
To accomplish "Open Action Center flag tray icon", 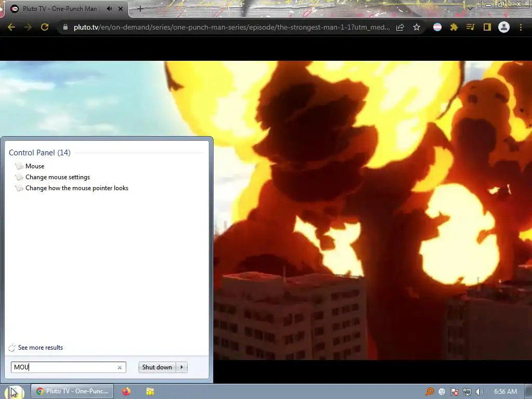I will (454, 392).
